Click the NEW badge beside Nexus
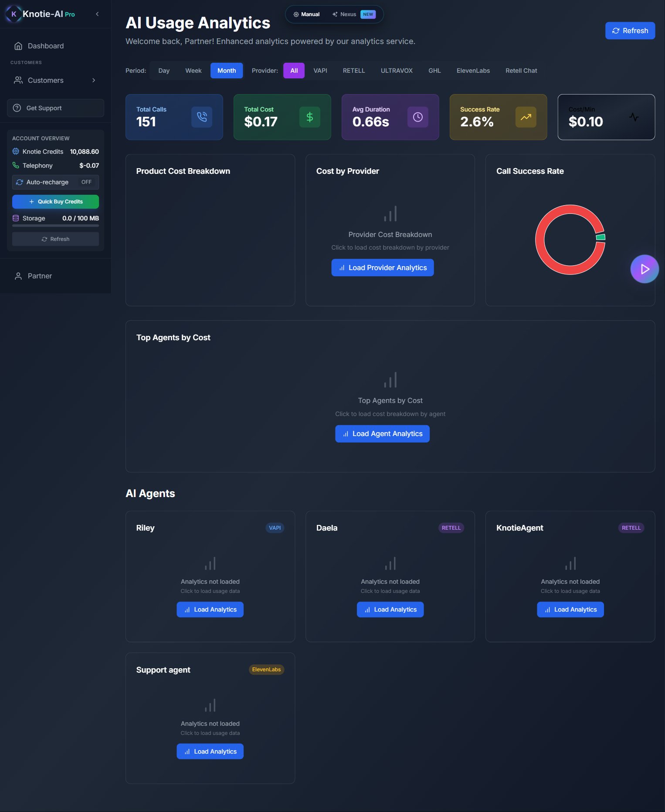Image resolution: width=665 pixels, height=812 pixels. click(x=368, y=14)
